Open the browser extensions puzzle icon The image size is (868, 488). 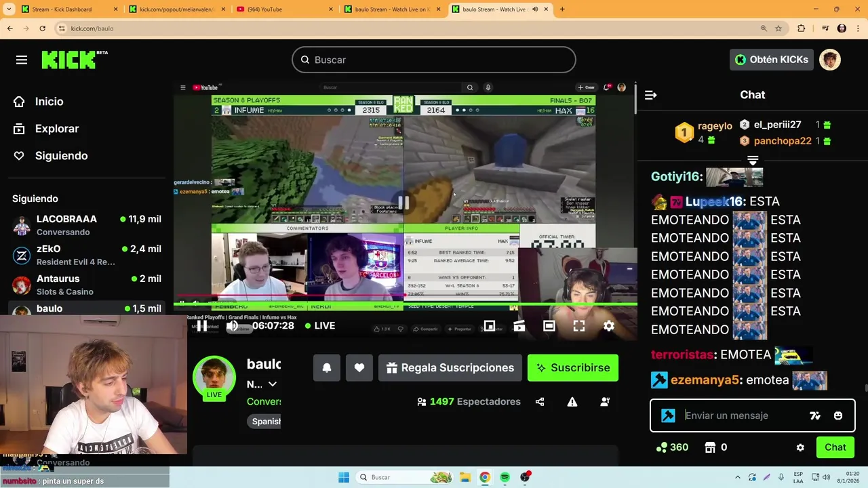click(x=802, y=28)
